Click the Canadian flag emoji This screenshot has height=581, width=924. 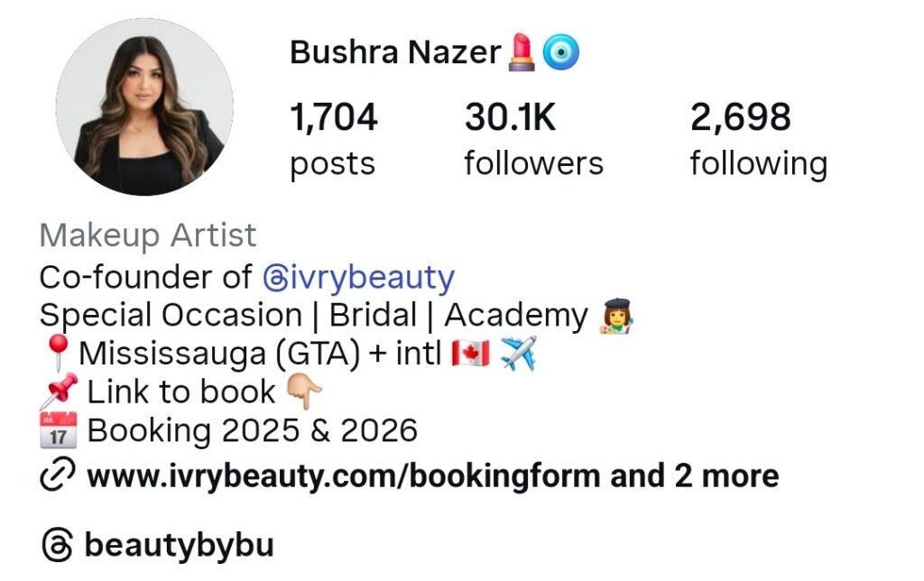click(469, 354)
